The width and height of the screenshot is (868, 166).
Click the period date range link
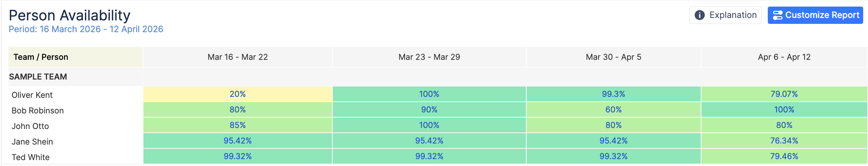tap(86, 29)
